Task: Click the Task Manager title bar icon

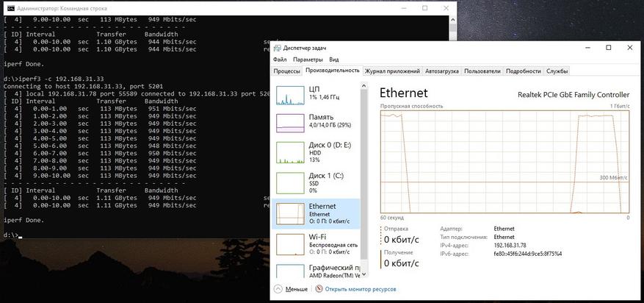Action: click(278, 47)
